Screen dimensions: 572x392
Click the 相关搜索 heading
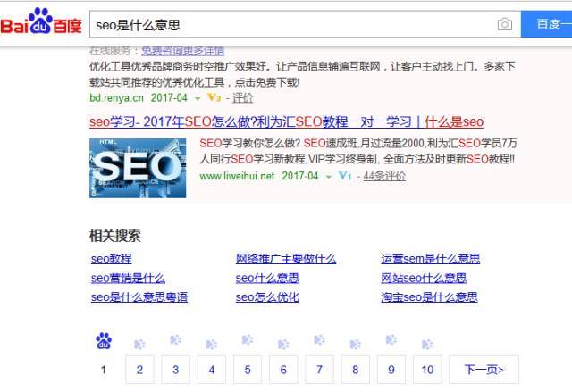coord(115,236)
